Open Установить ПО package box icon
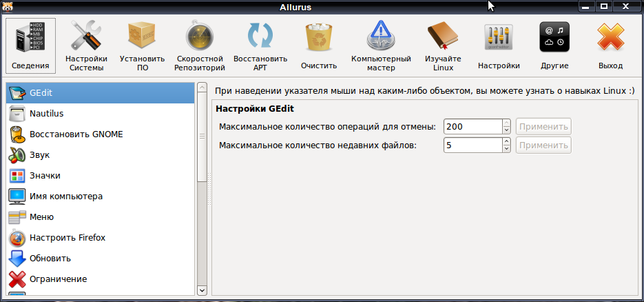 [x=142, y=36]
